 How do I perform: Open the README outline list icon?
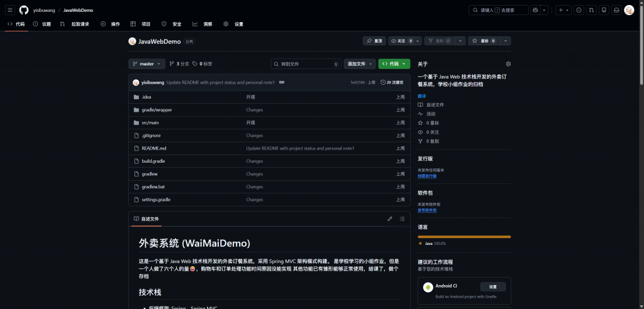pos(402,219)
